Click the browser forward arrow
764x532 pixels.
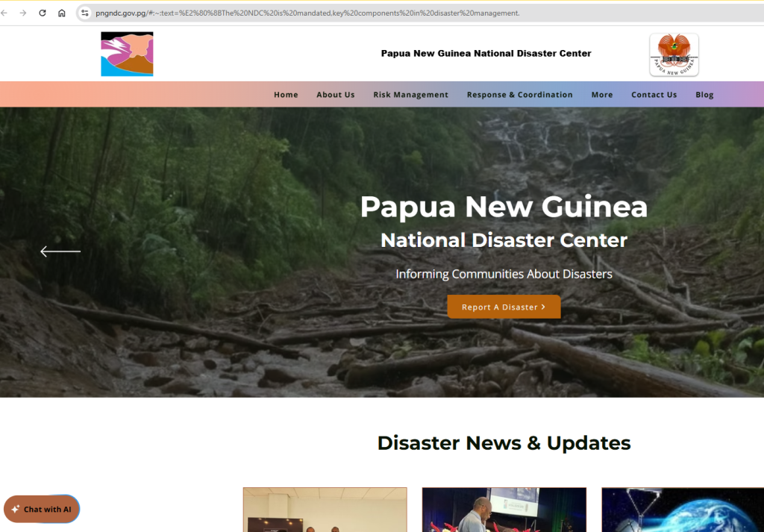(x=23, y=13)
